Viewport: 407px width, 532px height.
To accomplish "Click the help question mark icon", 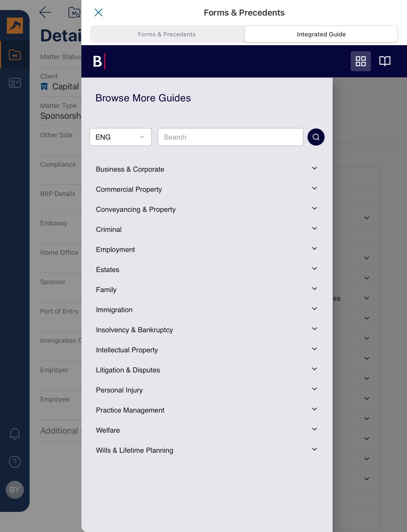I will [15, 462].
